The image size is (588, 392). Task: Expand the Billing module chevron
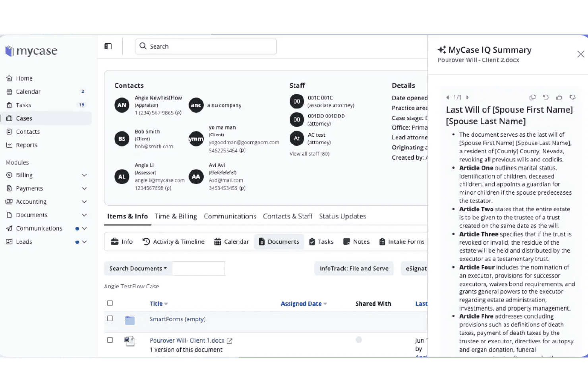84,175
